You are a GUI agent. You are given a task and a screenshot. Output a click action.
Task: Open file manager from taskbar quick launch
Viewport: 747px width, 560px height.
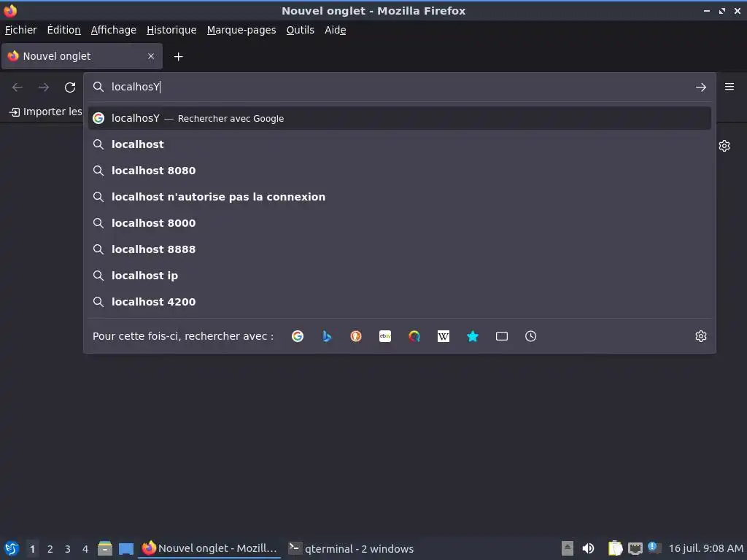pos(105,548)
